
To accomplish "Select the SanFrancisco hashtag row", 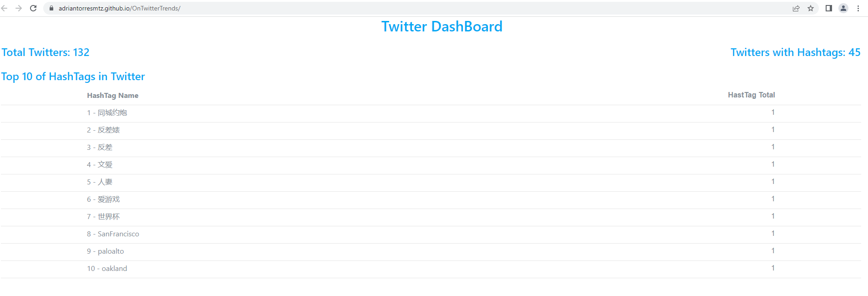I will (x=113, y=234).
